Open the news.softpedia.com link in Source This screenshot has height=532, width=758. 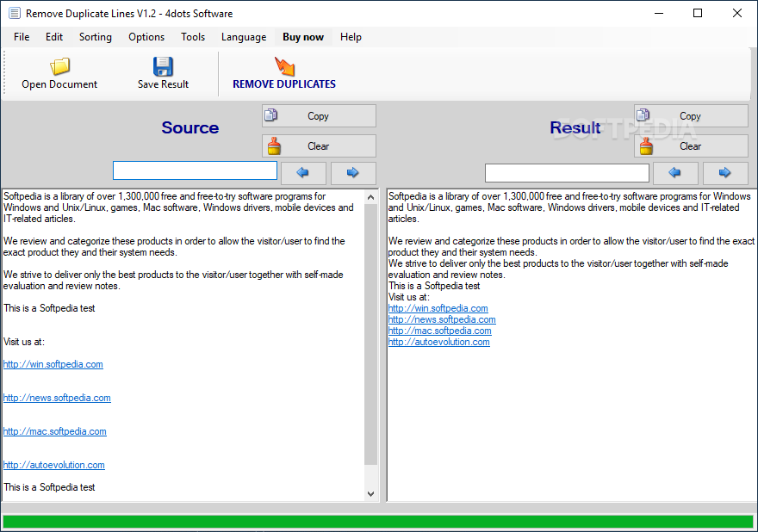point(57,398)
